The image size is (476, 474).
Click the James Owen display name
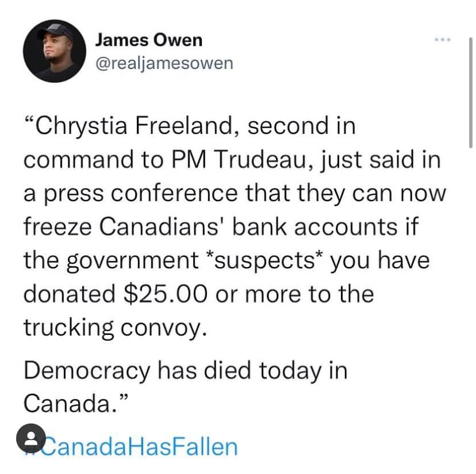coord(148,40)
